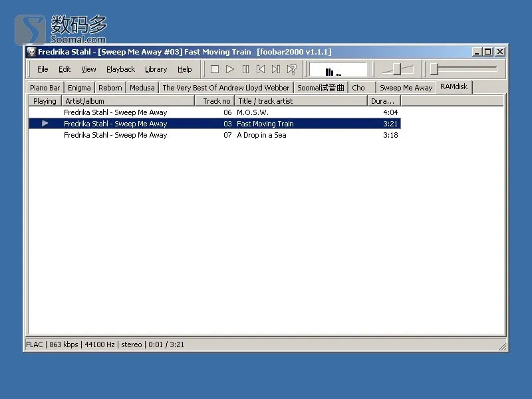Switch to the Medusa playlist tab
The width and height of the screenshot is (532, 399).
142,88
